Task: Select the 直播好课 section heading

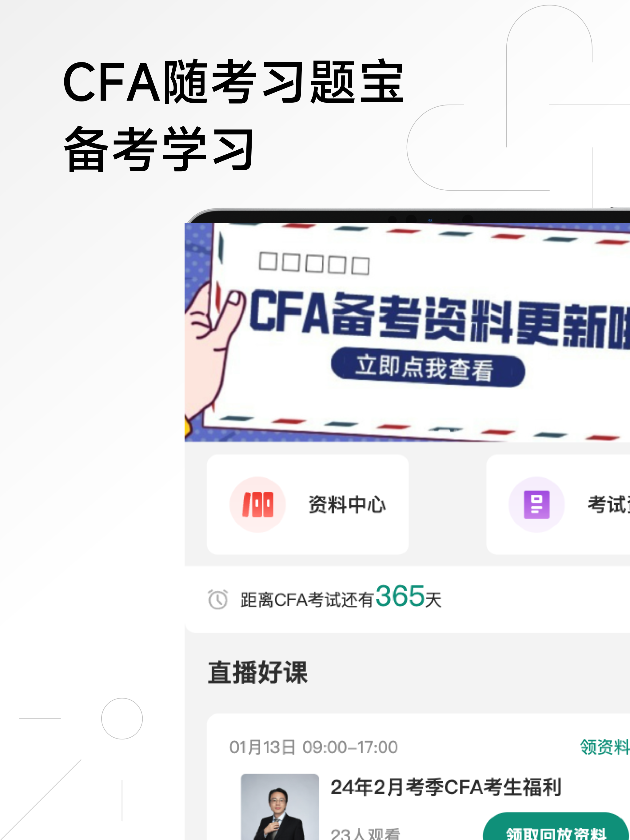Action: [x=257, y=672]
